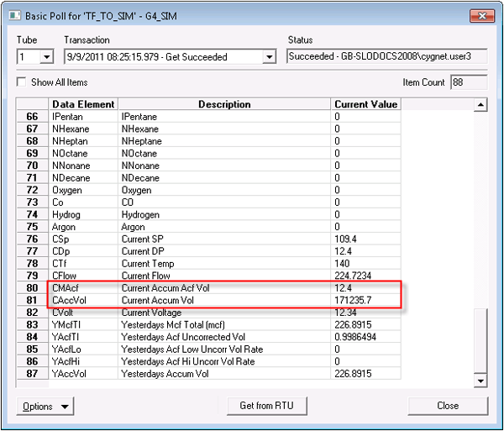
Task: Select the Oxygen description cell
Action: (224, 190)
